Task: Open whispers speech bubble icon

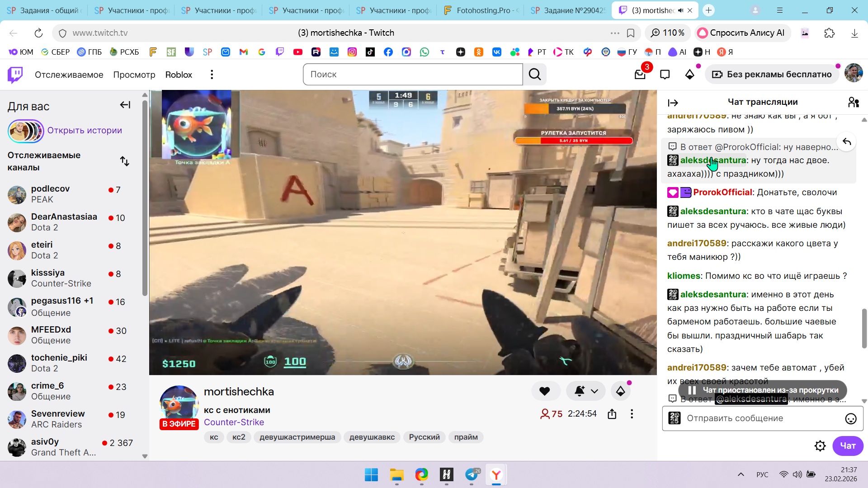Action: click(x=665, y=75)
